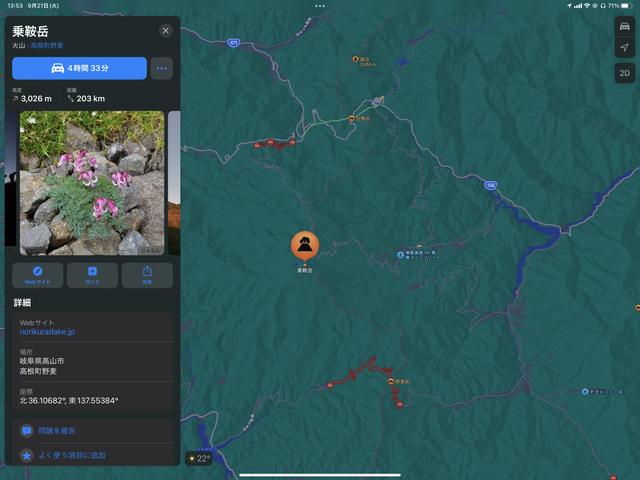
Task: Start driving directions 4時間 33分
Action: click(x=80, y=68)
